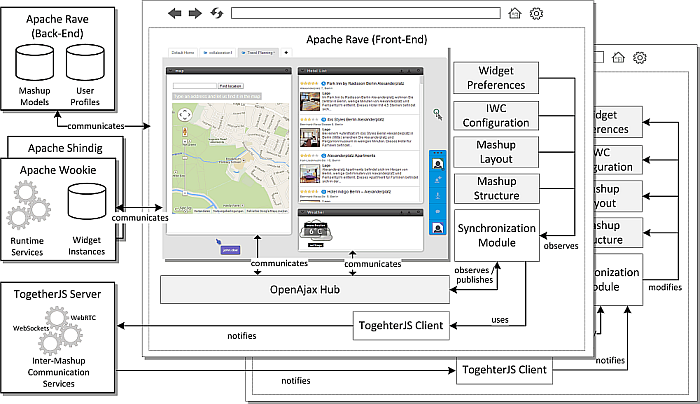Viewport: 700px width, 404px height.
Task: Switch to the Default Home tab
Action: [x=183, y=51]
